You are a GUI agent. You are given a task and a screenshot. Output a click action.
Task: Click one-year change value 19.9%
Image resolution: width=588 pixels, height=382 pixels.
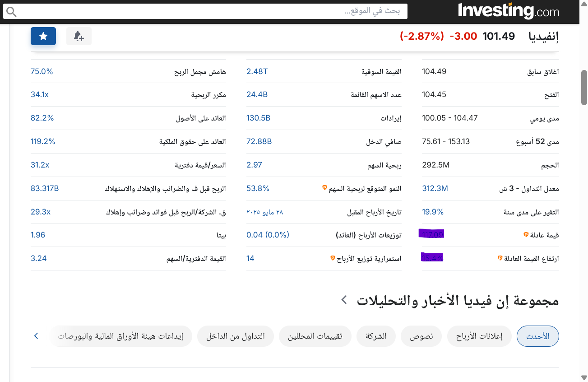coord(433,212)
